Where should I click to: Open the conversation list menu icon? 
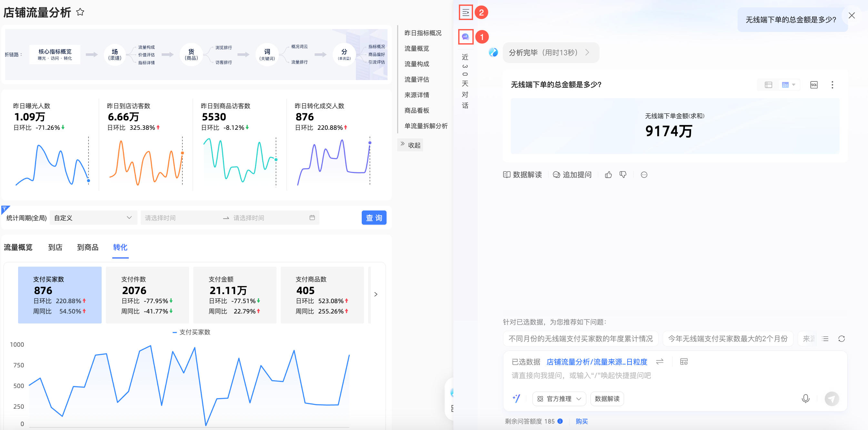pyautogui.click(x=466, y=13)
